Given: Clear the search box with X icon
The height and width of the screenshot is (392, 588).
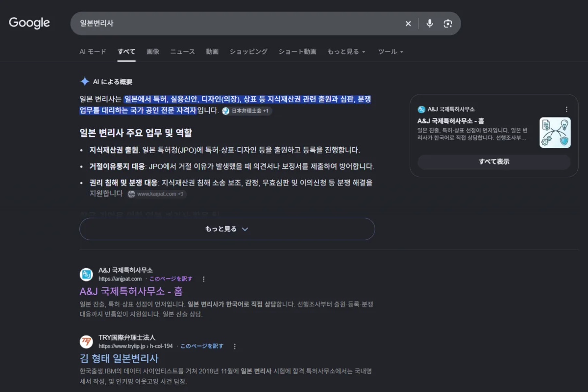Looking at the screenshot, I should (408, 23).
